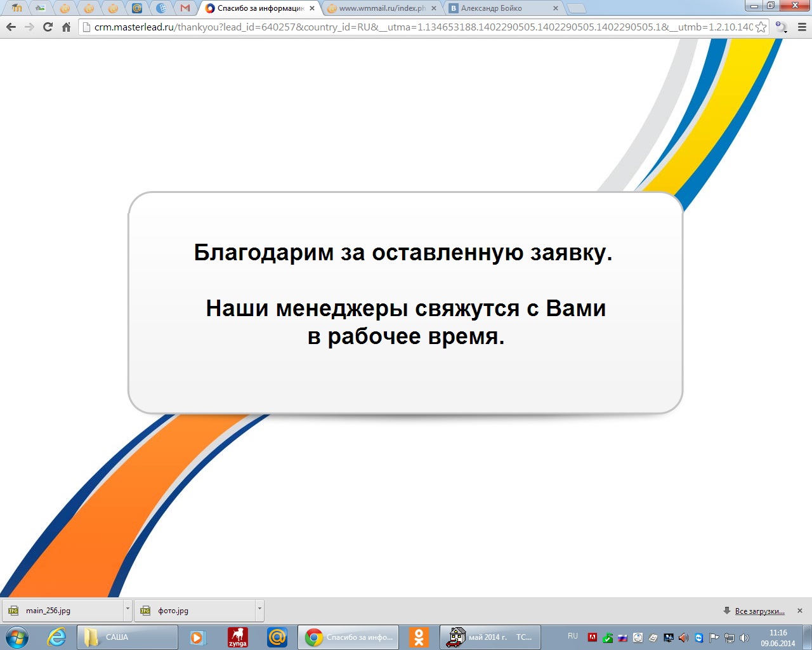Open network connection tray icon
The height and width of the screenshot is (650, 812).
(730, 638)
